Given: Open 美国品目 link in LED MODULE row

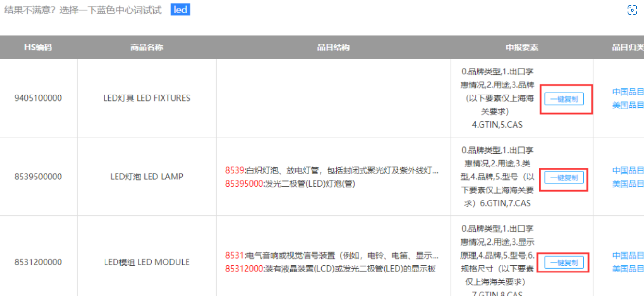Looking at the screenshot, I should coord(628,269).
